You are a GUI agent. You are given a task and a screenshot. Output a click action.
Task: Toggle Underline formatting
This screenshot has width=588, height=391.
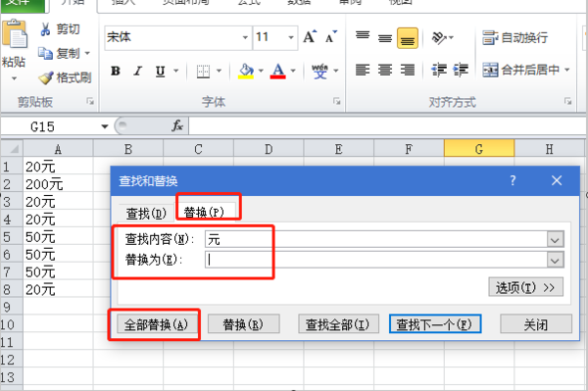[160, 71]
